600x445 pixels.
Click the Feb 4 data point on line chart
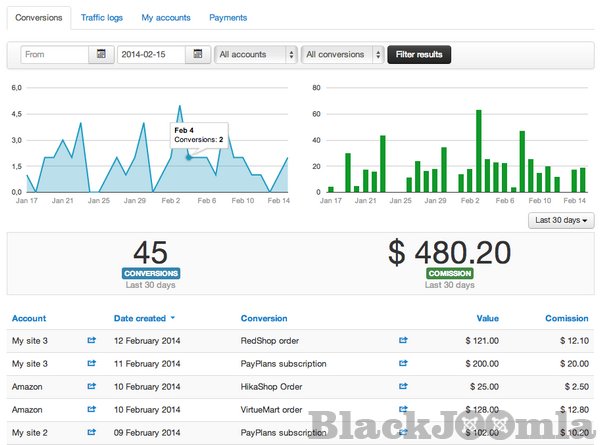coord(189,157)
